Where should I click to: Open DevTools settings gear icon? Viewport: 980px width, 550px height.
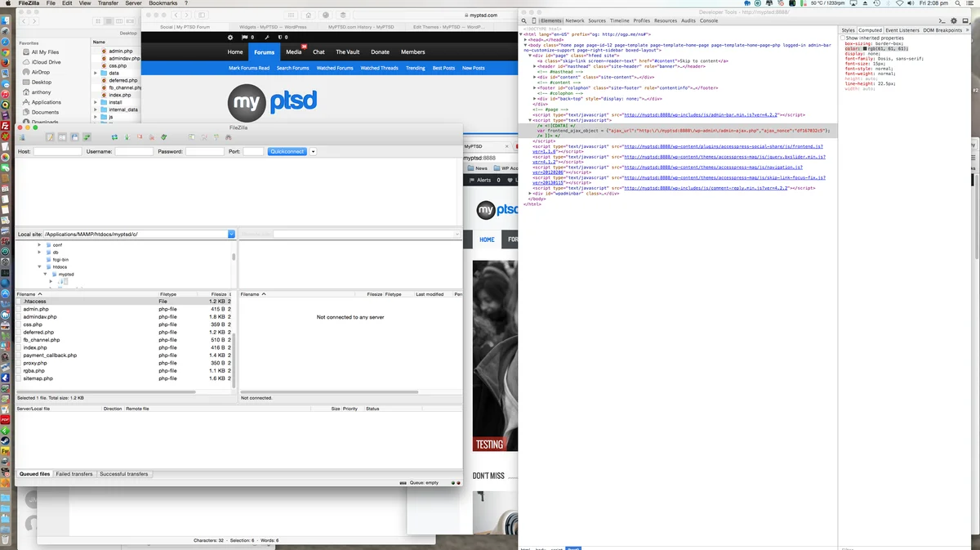coord(953,20)
